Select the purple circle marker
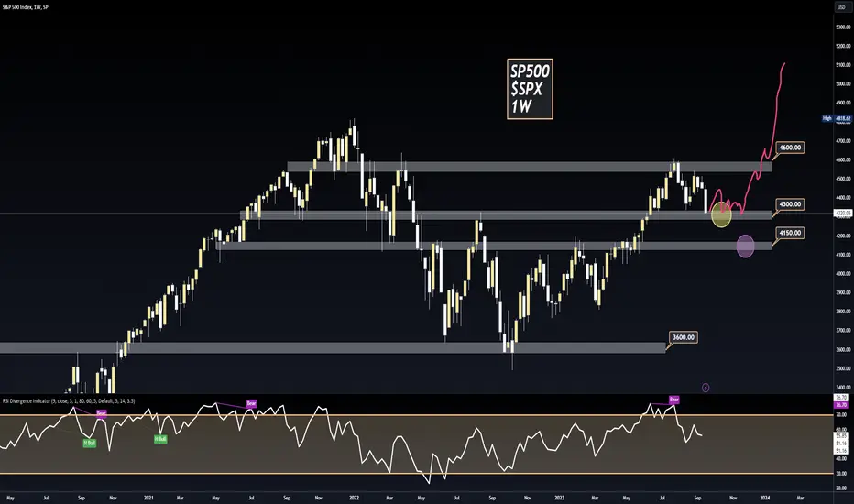854x504 pixels. pyautogui.click(x=745, y=246)
